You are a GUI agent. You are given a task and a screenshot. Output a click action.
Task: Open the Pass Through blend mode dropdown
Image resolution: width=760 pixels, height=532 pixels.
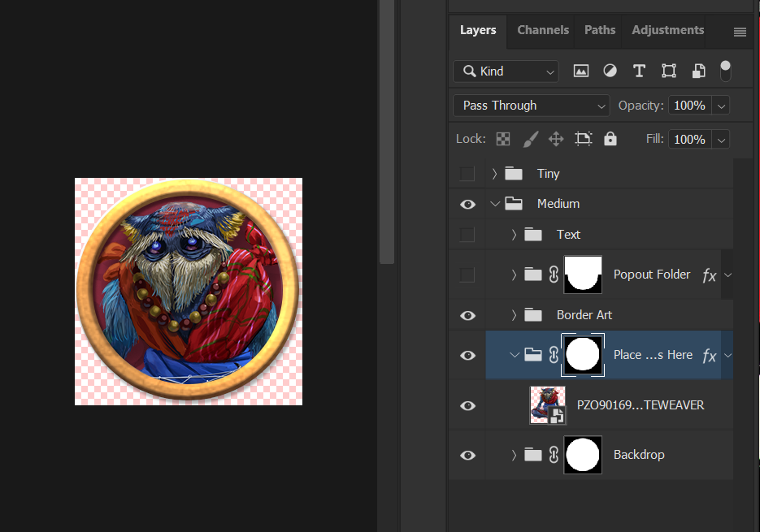pyautogui.click(x=532, y=106)
